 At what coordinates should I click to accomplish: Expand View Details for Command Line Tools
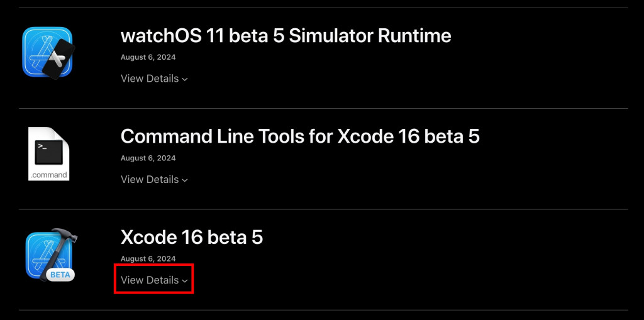pos(150,179)
